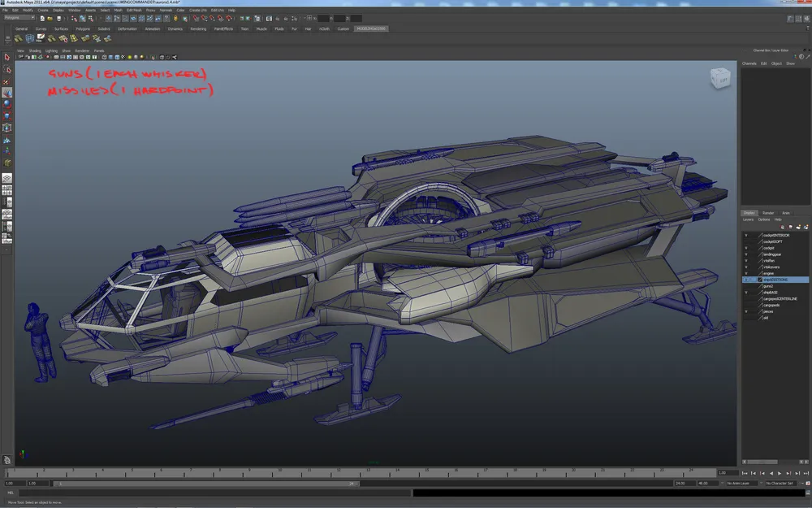Activate the Lasso select tool
812x508 pixels.
coord(6,69)
